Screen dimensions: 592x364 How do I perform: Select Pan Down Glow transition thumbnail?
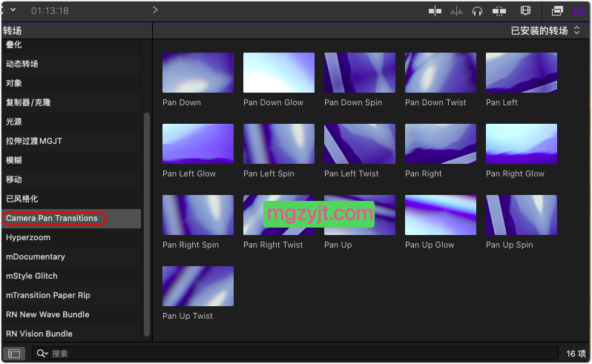(x=279, y=73)
